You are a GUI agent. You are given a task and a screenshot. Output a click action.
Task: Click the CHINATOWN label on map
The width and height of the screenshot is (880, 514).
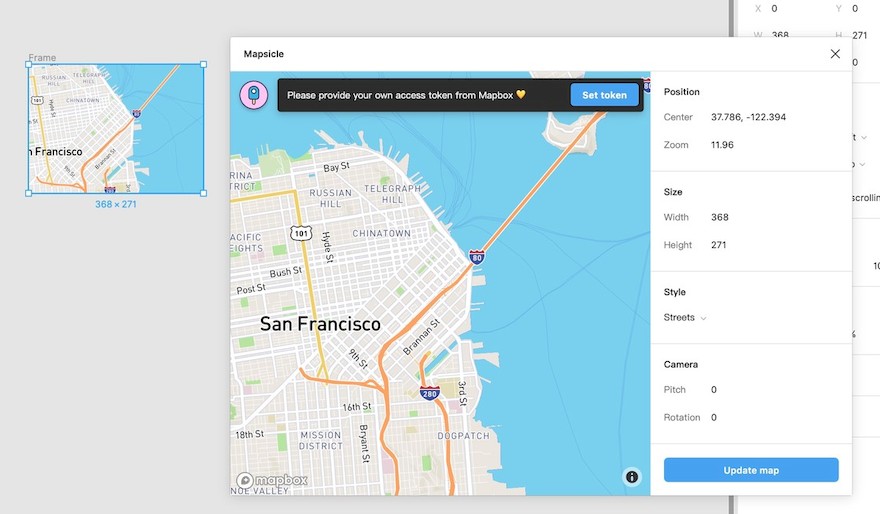pyautogui.click(x=382, y=233)
